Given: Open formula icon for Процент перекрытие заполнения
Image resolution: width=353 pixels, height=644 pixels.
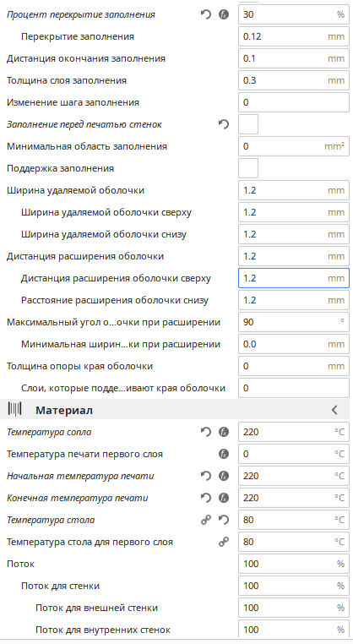Looking at the screenshot, I should [x=224, y=14].
